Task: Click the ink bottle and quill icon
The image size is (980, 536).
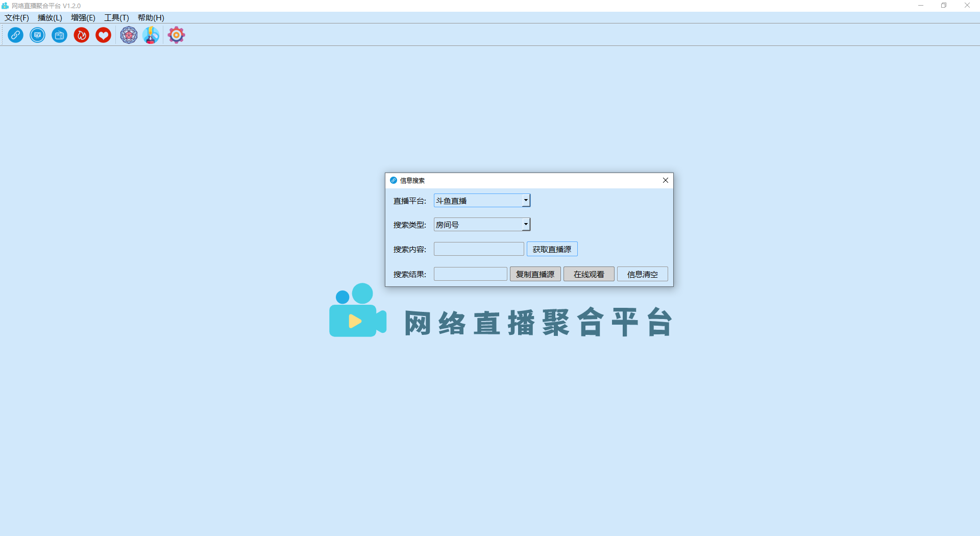Action: tap(151, 35)
